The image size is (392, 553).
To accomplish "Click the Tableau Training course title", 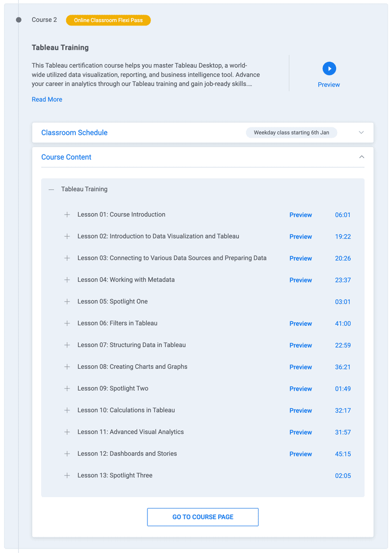I will (60, 48).
